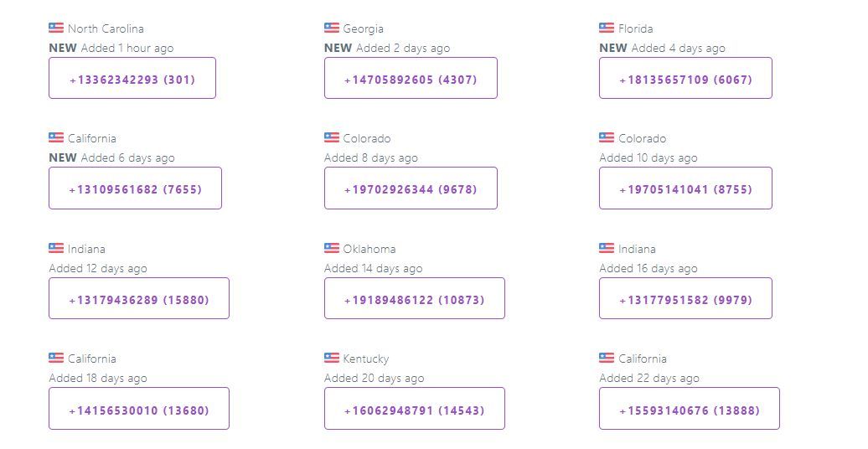Choose the number +13109561682 (7655)
Image resolution: width=868 pixels, height=449 pixels.
tap(135, 188)
